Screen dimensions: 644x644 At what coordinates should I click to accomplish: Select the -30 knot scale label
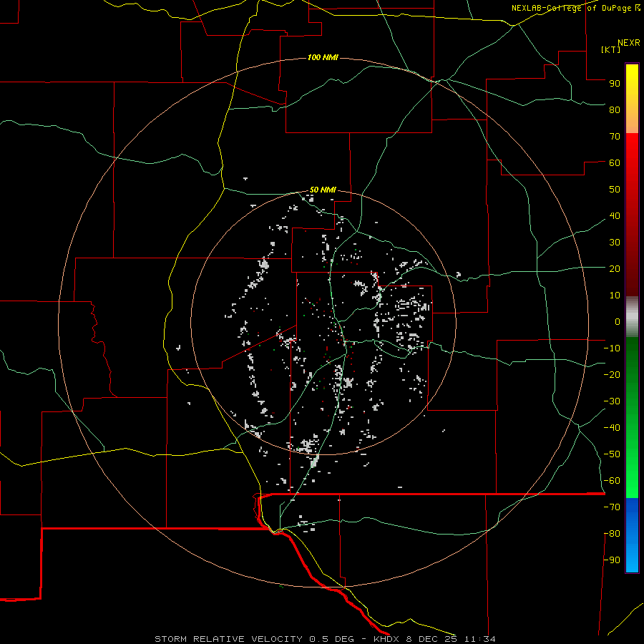coord(612,401)
